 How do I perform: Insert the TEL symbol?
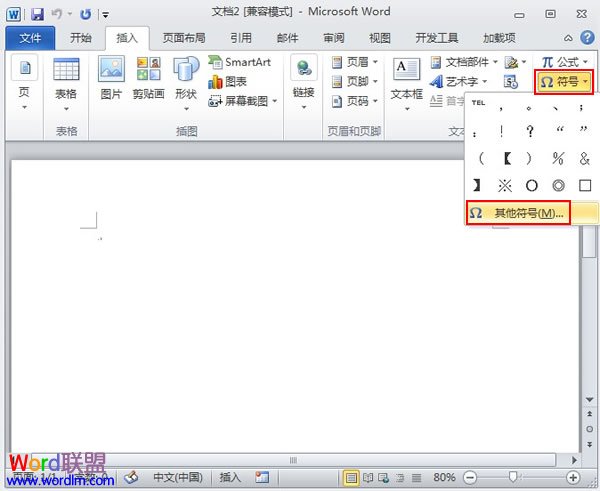tap(478, 104)
